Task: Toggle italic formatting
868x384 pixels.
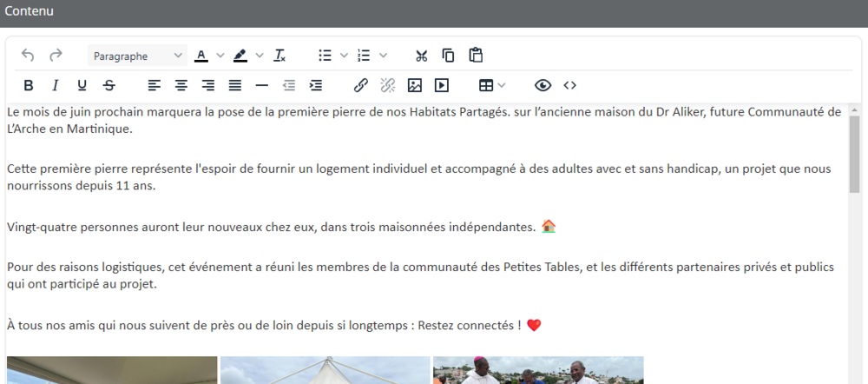Action: click(x=55, y=85)
